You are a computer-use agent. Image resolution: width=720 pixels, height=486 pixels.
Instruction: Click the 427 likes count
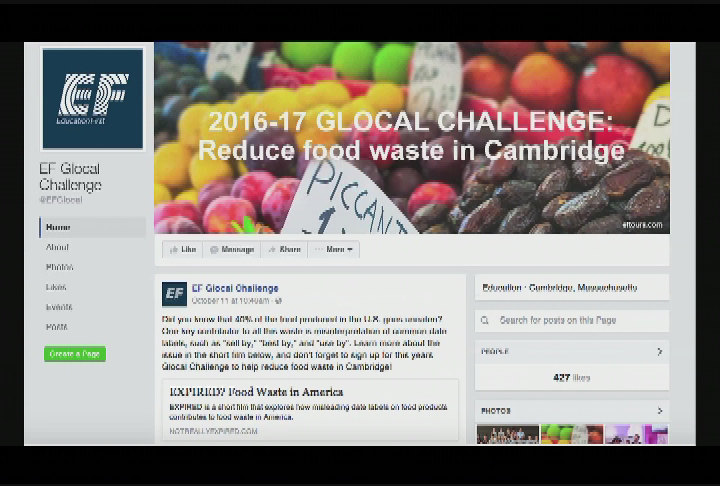coord(572,378)
